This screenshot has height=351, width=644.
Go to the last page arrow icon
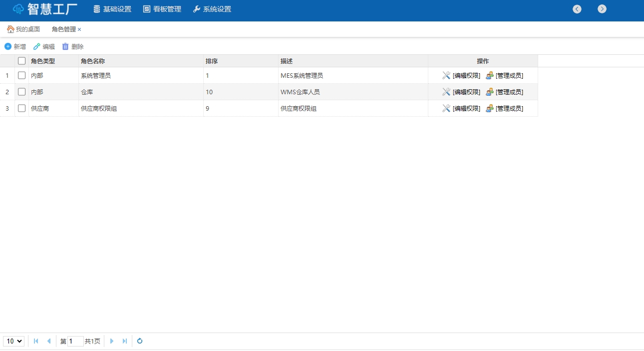[125, 341]
